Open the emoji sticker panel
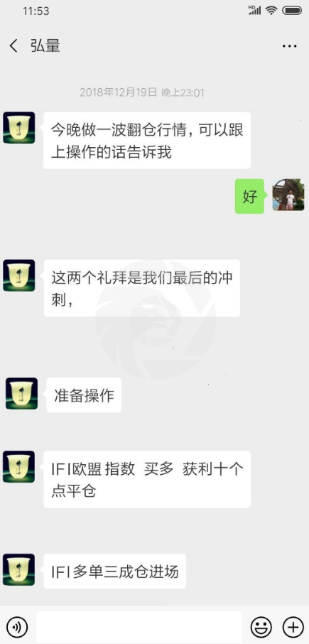Image resolution: width=309 pixels, height=644 pixels. (x=261, y=627)
